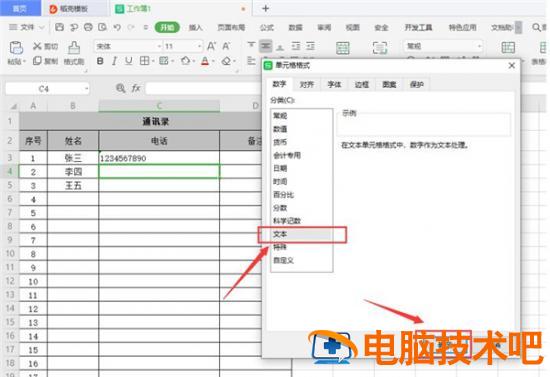Decrease the font size with A-
Image resolution: width=550 pixels, height=377 pixels.
[226, 46]
